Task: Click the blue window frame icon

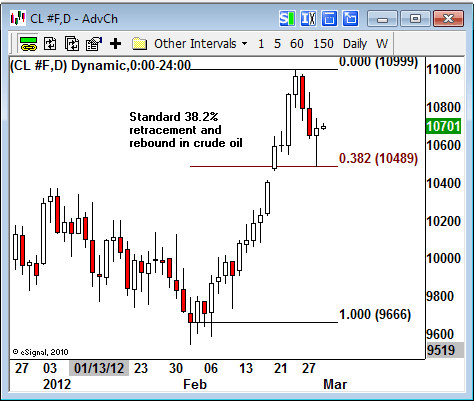Action: point(329,19)
